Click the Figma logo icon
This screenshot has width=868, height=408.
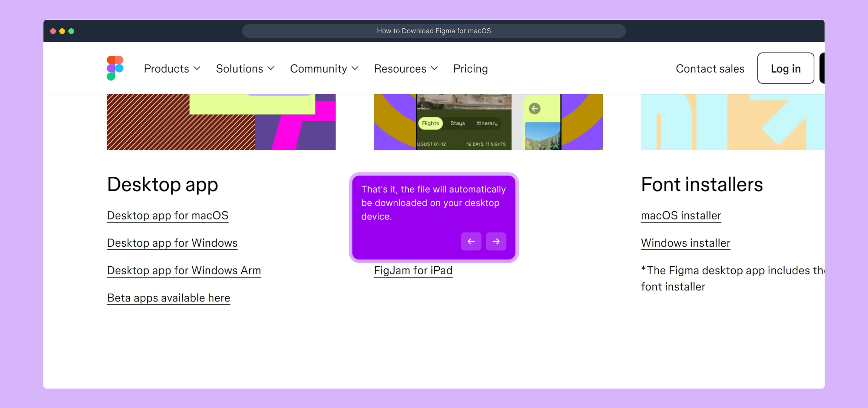click(x=115, y=68)
